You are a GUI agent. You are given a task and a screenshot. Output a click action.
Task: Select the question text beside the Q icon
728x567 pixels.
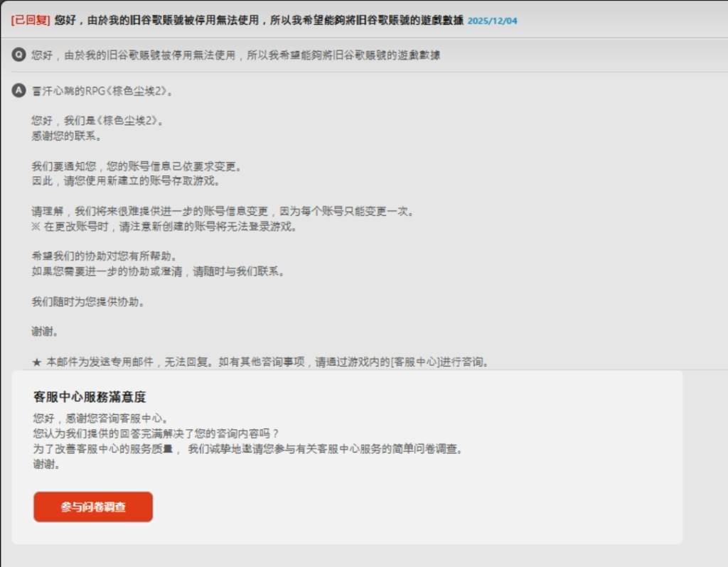coord(235,55)
